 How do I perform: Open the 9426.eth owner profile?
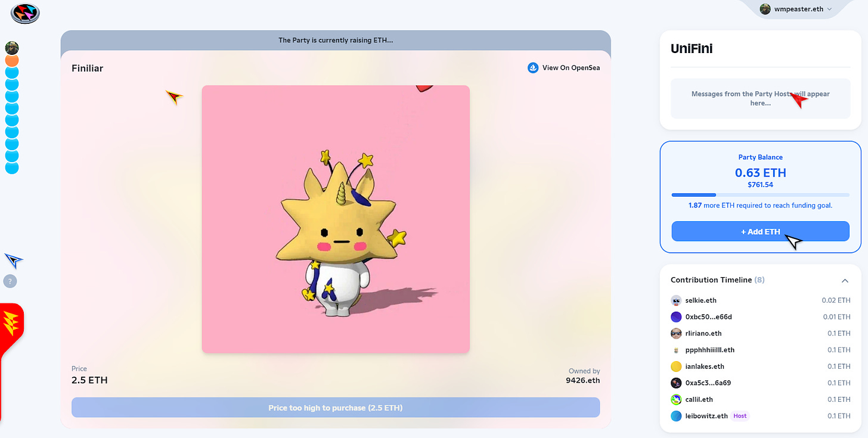pyautogui.click(x=582, y=380)
